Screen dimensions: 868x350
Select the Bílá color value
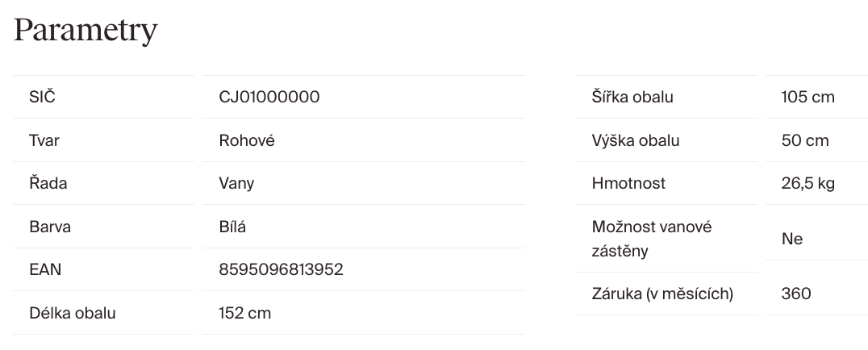232,227
